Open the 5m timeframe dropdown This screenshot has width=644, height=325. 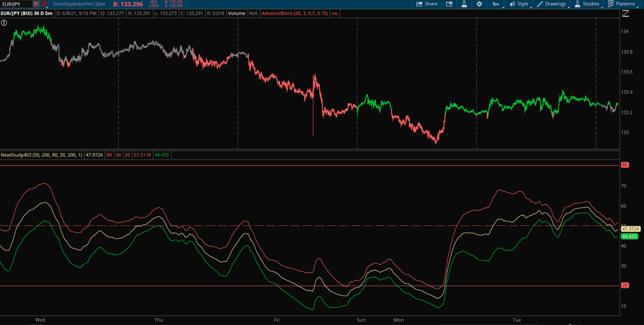pyautogui.click(x=496, y=4)
